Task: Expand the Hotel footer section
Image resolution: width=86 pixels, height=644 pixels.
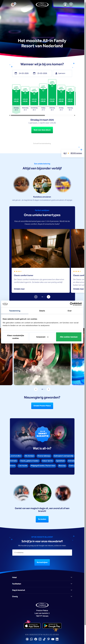Action: 42,577
